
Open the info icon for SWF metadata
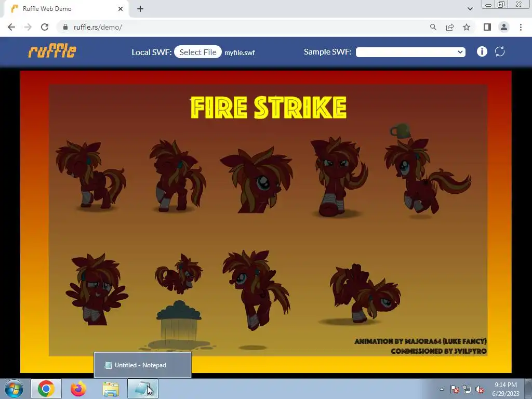pos(482,51)
